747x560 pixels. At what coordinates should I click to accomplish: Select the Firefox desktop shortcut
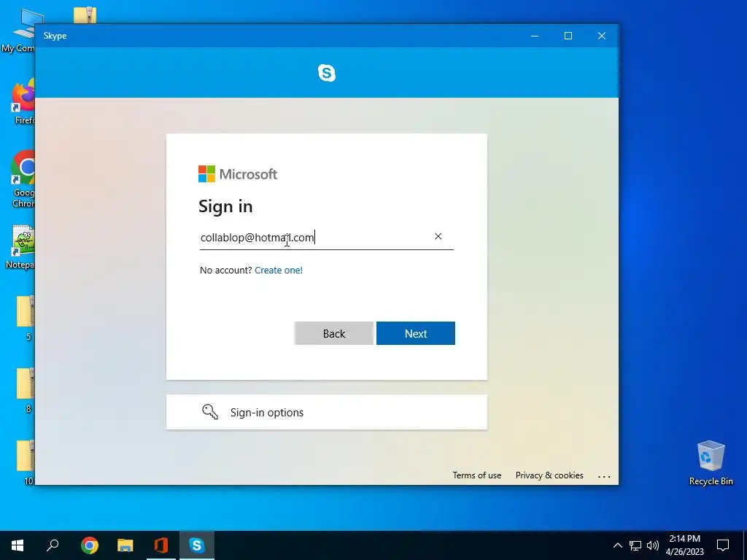(x=23, y=102)
